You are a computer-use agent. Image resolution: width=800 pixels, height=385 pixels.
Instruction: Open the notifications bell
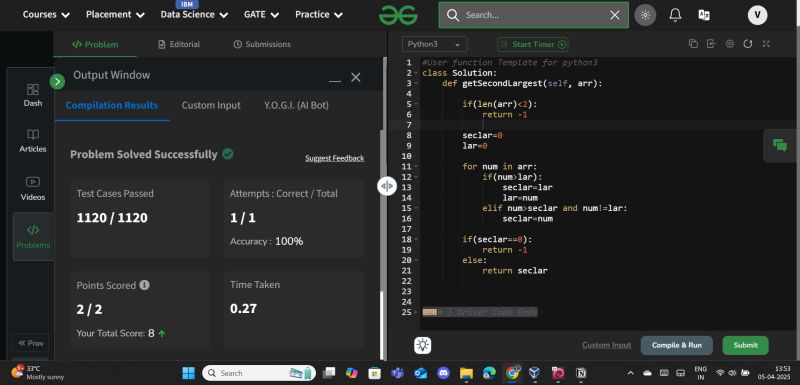tap(675, 15)
